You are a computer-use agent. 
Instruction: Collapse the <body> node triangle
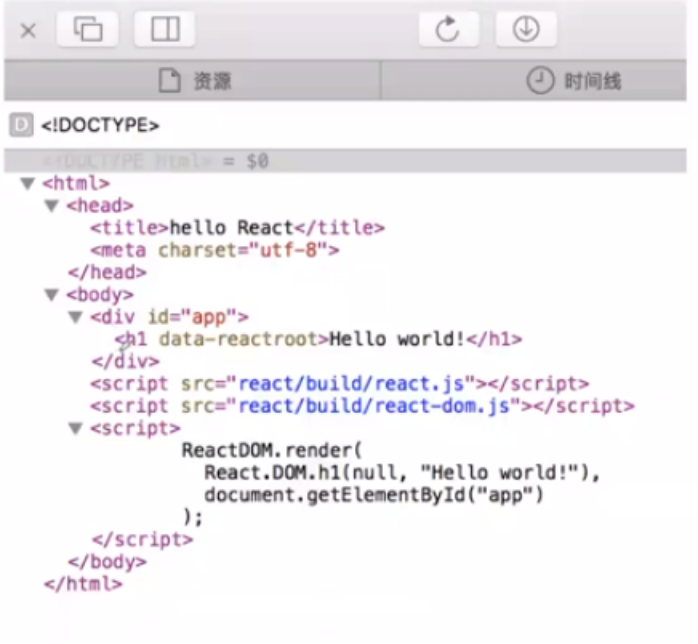[52, 295]
